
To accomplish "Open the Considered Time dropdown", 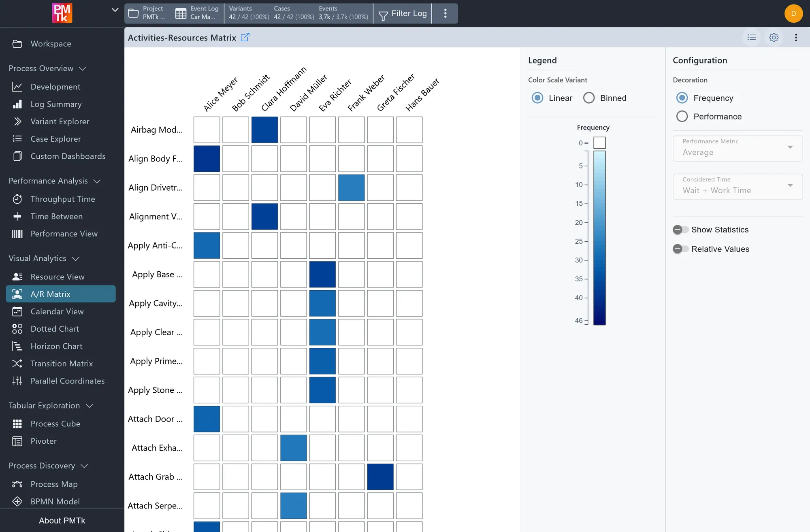I will tap(738, 186).
